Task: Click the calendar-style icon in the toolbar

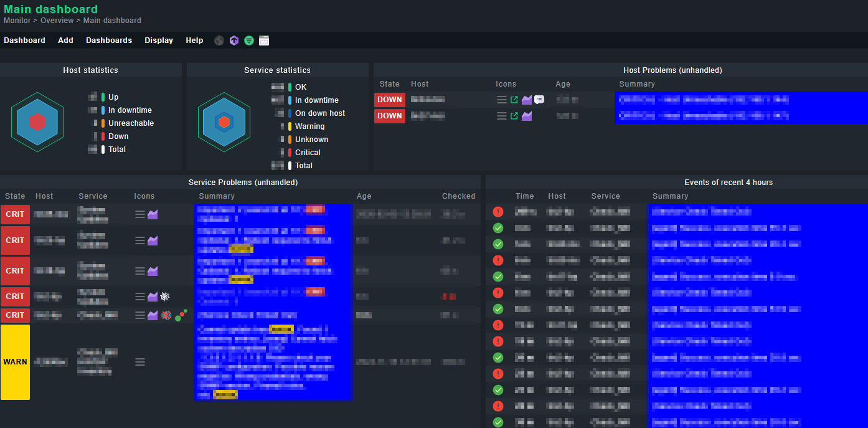Action: click(264, 40)
